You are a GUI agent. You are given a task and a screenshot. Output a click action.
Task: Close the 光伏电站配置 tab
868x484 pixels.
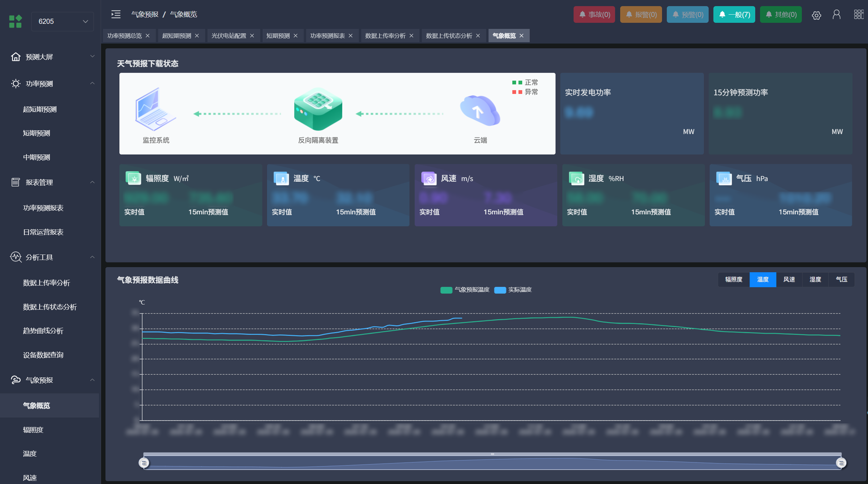252,36
